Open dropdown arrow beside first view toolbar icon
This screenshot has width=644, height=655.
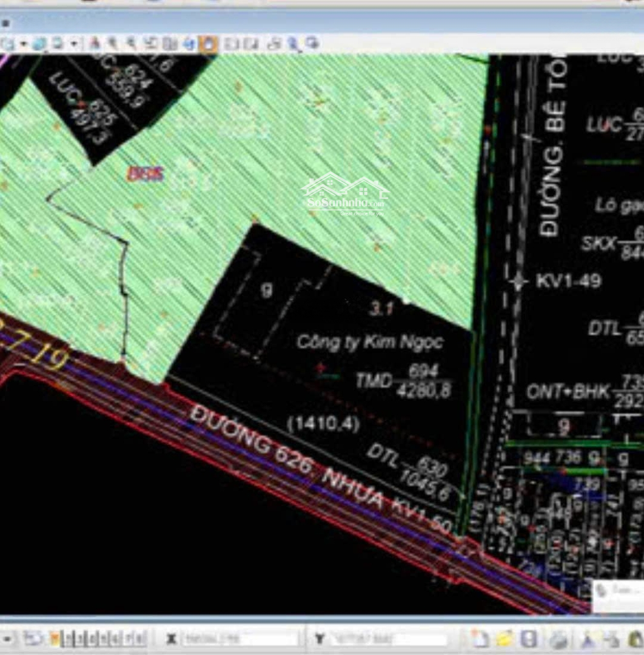[24, 44]
